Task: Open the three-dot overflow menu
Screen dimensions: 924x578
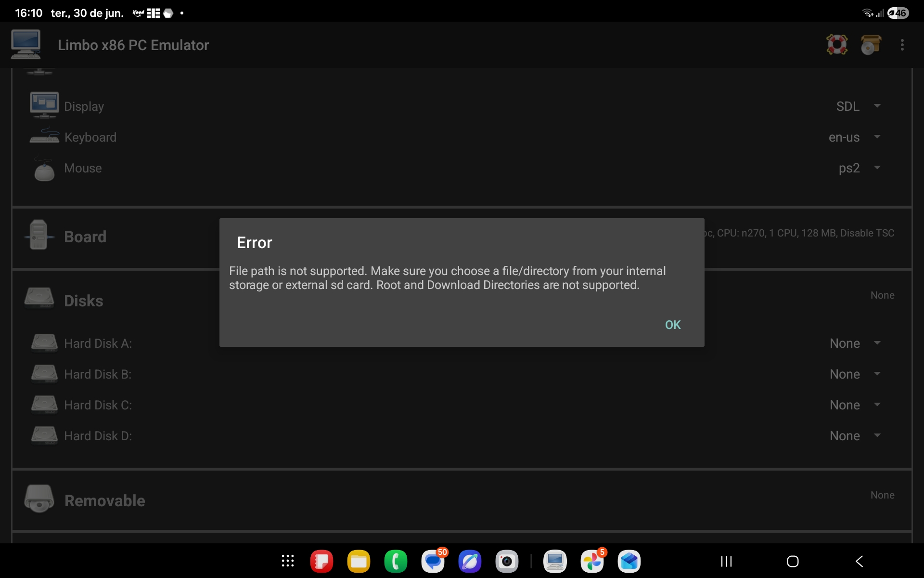Action: point(902,45)
